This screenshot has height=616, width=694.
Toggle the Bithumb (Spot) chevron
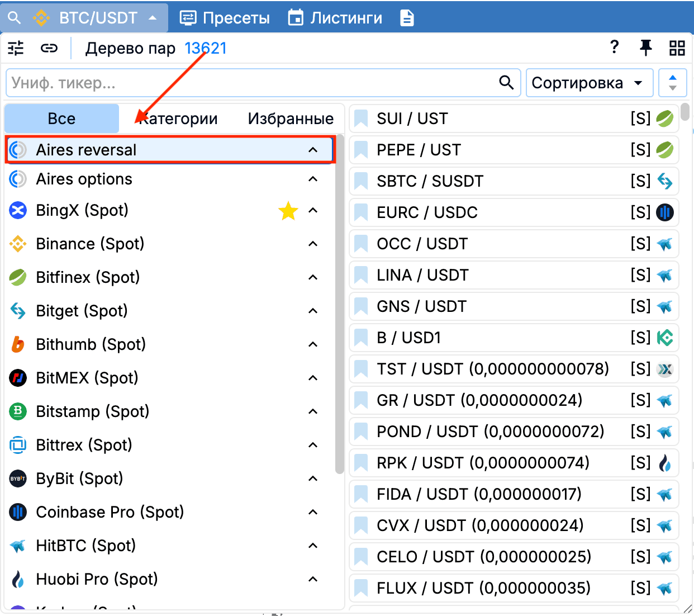313,344
